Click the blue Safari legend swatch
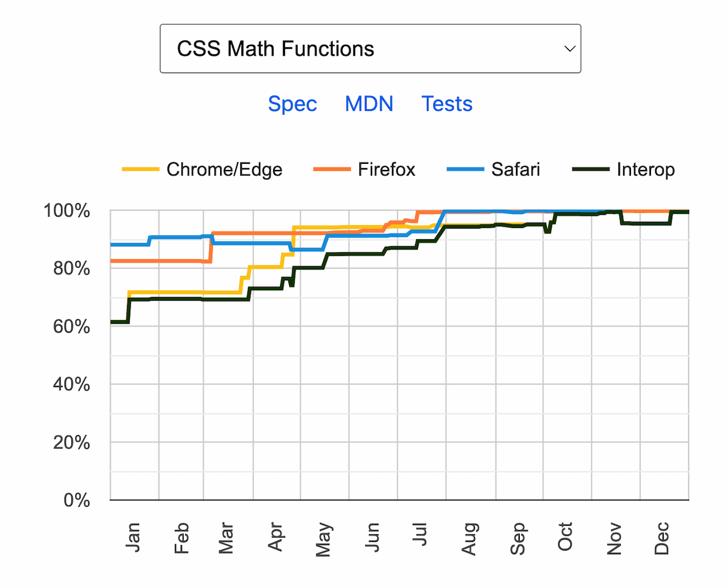Image resolution: width=726 pixels, height=588 pixels. (x=465, y=169)
